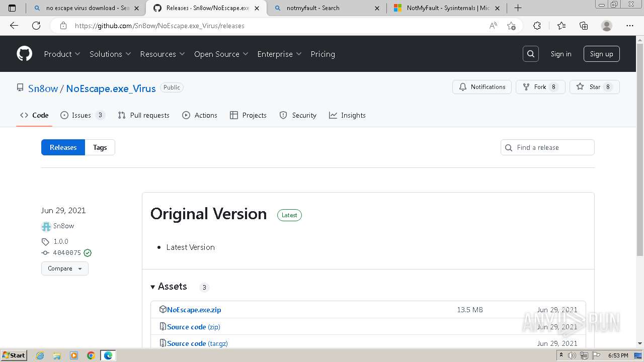Expand the Open Source dropdown

tap(221, 54)
